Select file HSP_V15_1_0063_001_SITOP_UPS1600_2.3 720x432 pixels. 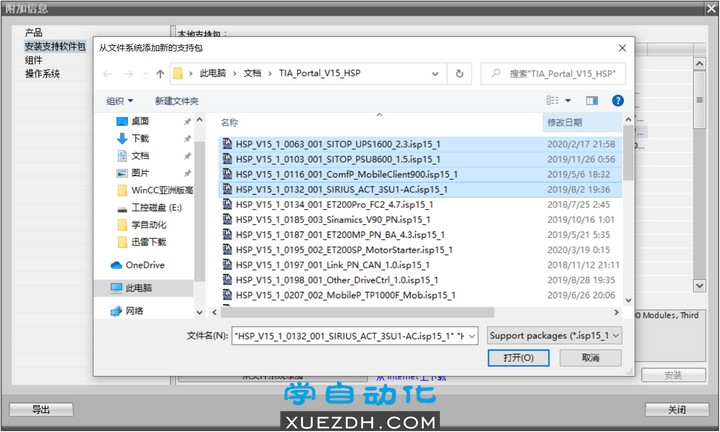click(x=420, y=144)
